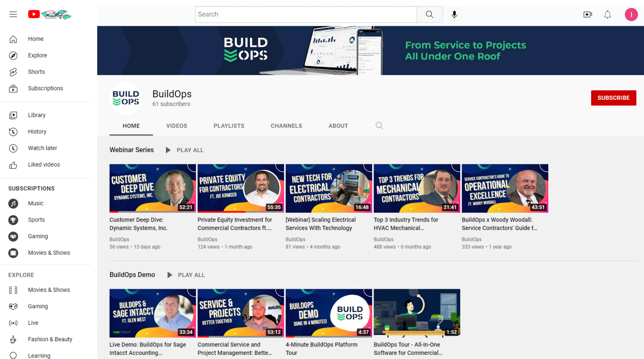The height and width of the screenshot is (359, 644).
Task: Open Liked videos list
Action: (x=46, y=165)
